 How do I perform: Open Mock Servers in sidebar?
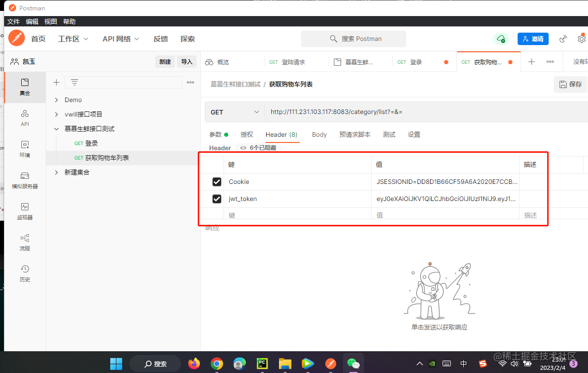[x=25, y=180]
